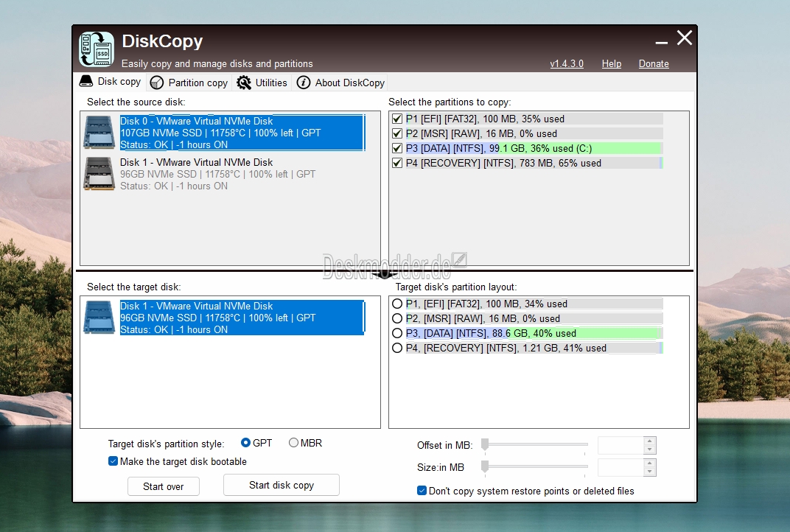The width and height of the screenshot is (790, 532).
Task: Click the target Disk 1 SSD icon
Action: point(99,318)
